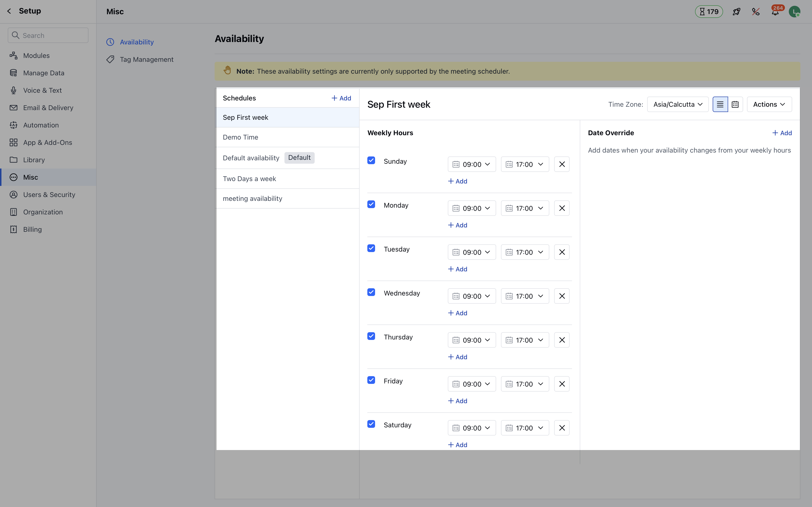Open Tuesday start time 09:00 dropdown

471,252
